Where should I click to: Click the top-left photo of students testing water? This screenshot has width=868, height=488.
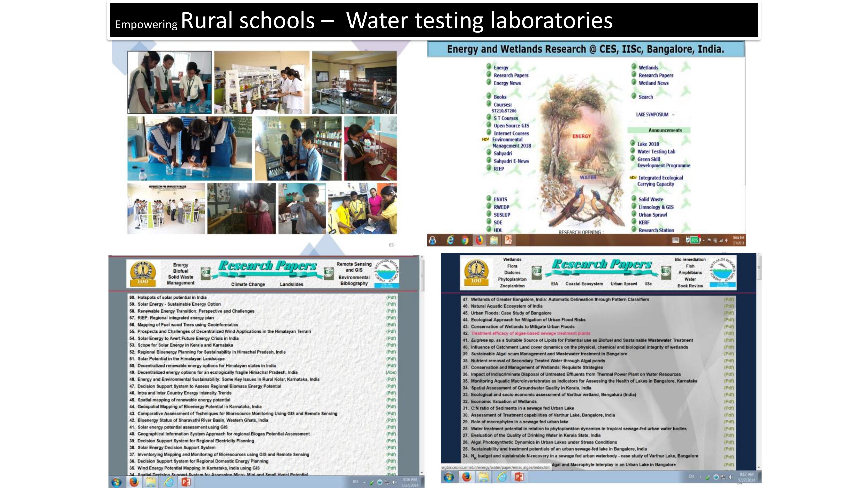[169, 82]
